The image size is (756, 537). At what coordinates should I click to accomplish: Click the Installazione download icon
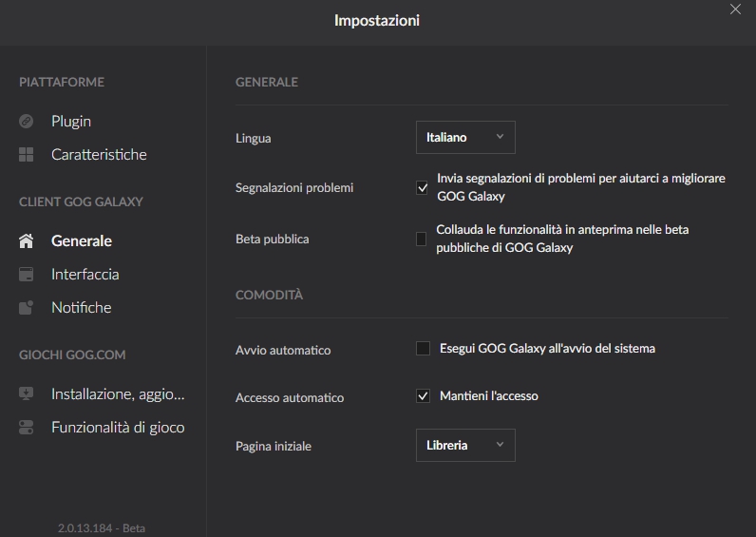(26, 393)
